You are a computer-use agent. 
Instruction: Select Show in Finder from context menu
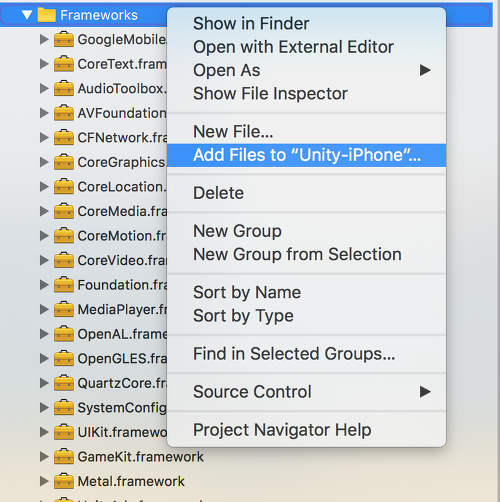coord(306,24)
